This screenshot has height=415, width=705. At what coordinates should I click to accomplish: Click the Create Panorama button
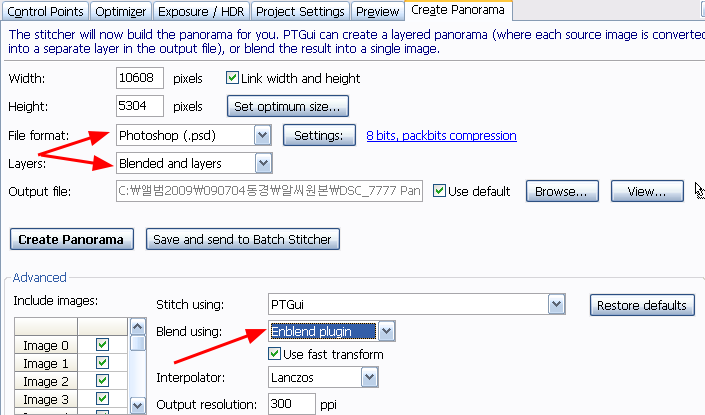pyautogui.click(x=71, y=239)
